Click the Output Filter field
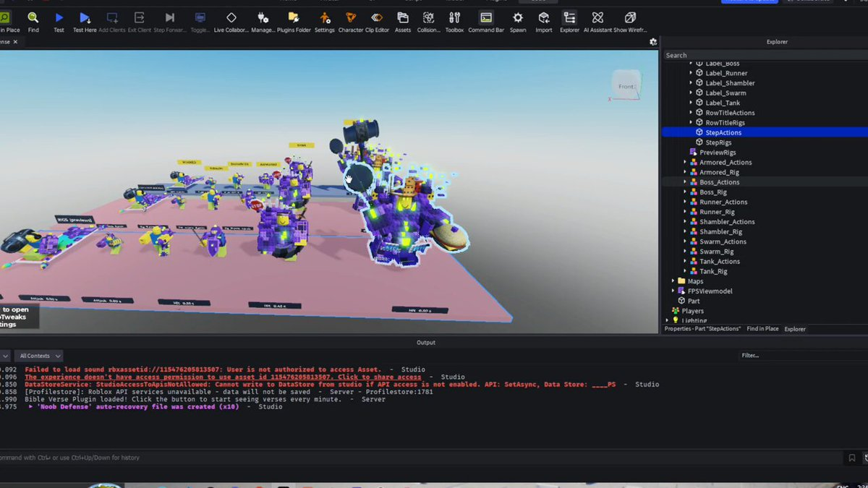Image resolution: width=868 pixels, height=488 pixels. [x=803, y=356]
